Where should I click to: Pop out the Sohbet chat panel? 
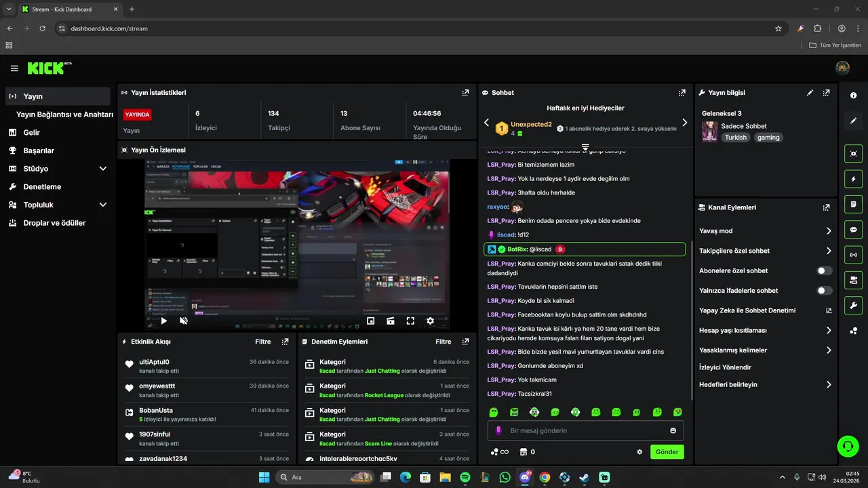coord(682,93)
